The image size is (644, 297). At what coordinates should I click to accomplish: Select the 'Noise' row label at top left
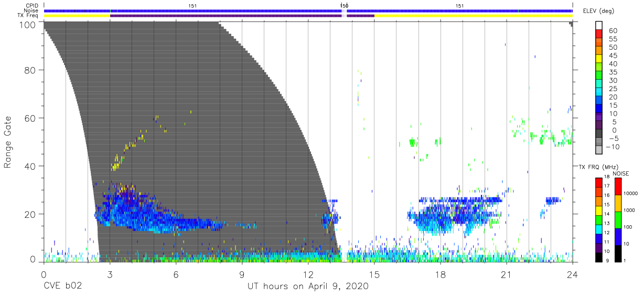[x=31, y=11]
